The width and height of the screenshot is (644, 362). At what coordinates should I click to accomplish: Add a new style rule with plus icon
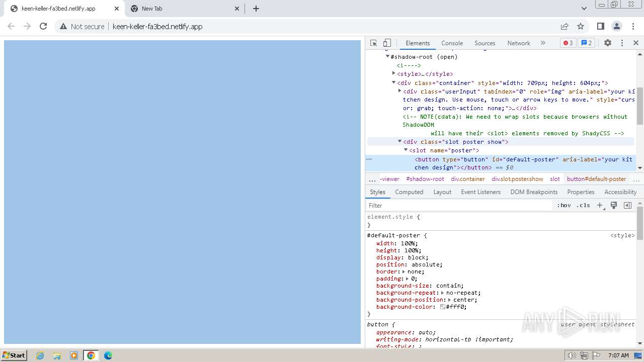coord(600,205)
